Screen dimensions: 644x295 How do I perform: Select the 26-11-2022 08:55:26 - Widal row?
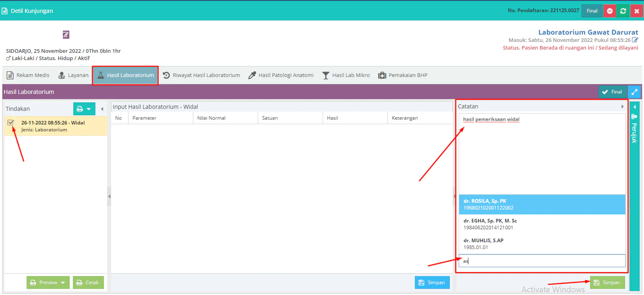[x=56, y=126]
